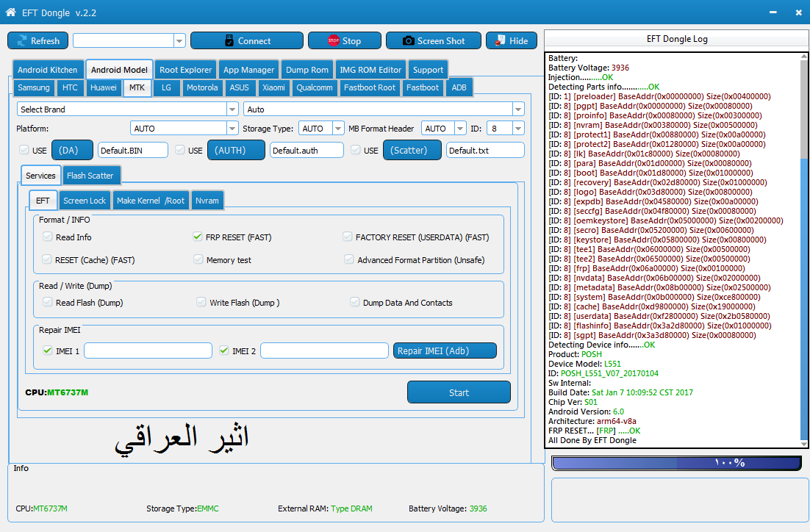This screenshot has height=532, width=810.
Task: Select the Xiaomi brand tab
Action: pyautogui.click(x=273, y=87)
